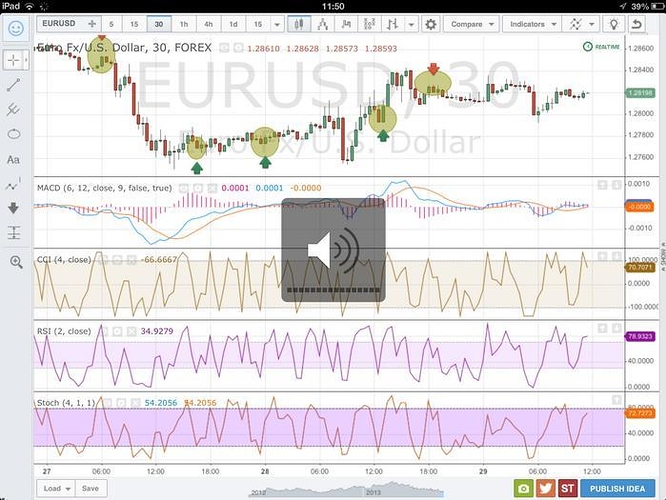The width and height of the screenshot is (666, 500).
Task: Undo last chart action
Action: coord(636,24)
